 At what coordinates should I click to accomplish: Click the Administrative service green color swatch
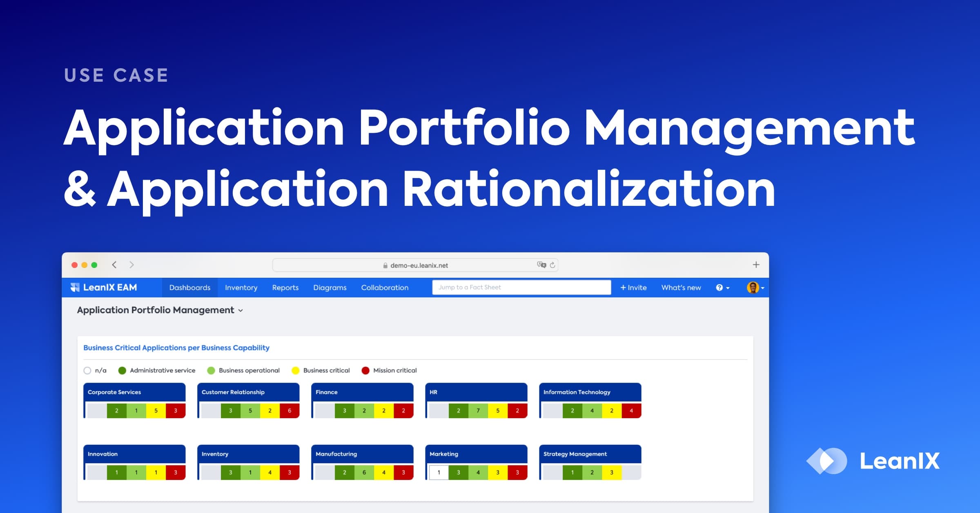122,370
